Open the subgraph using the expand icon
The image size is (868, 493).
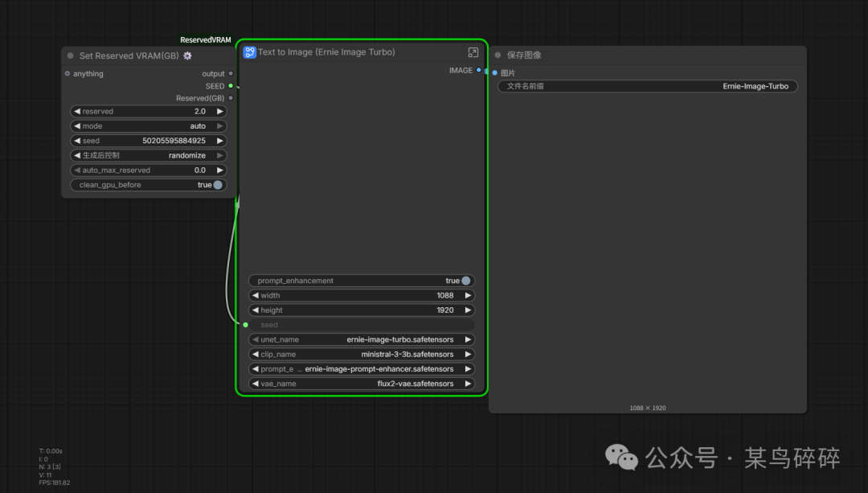point(473,52)
